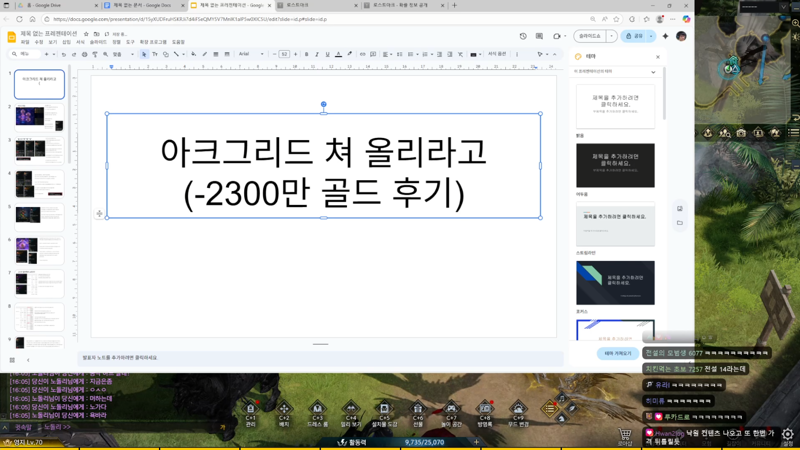Click the border weight icon
This screenshot has height=450, width=800.
pos(216,54)
